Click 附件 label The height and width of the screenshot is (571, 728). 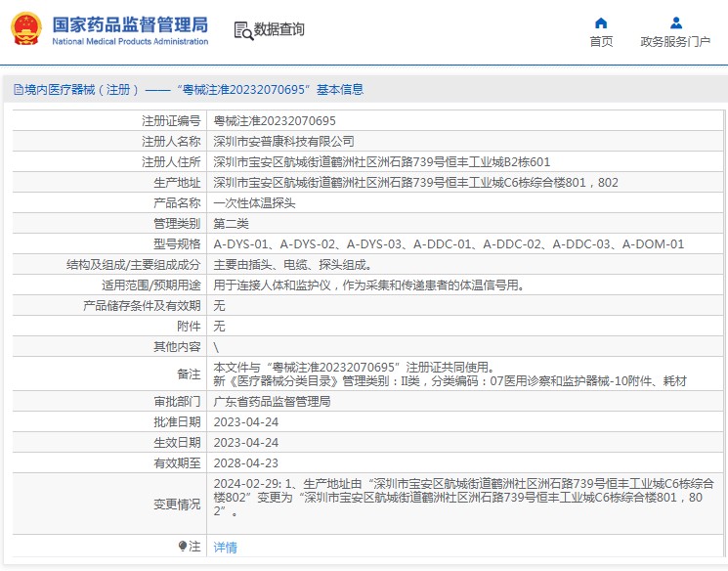[189, 327]
